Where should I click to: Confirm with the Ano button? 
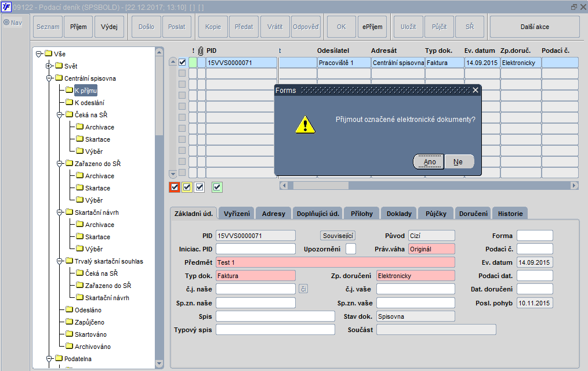coord(429,162)
